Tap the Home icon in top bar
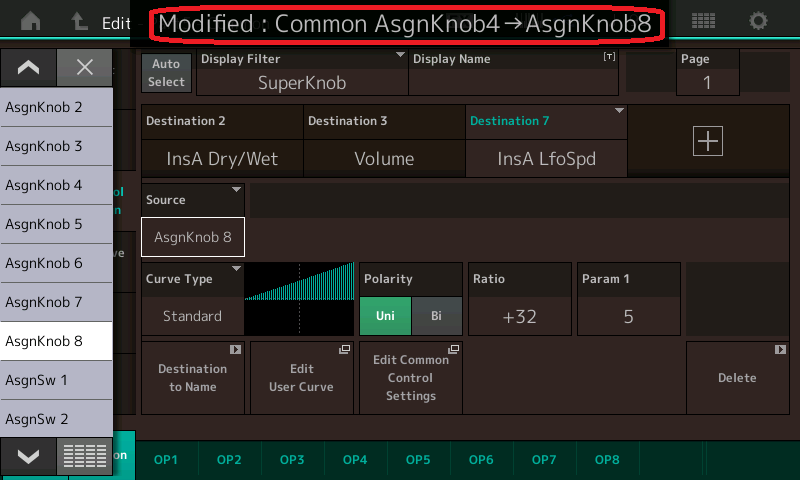The image size is (800, 480). 31,21
